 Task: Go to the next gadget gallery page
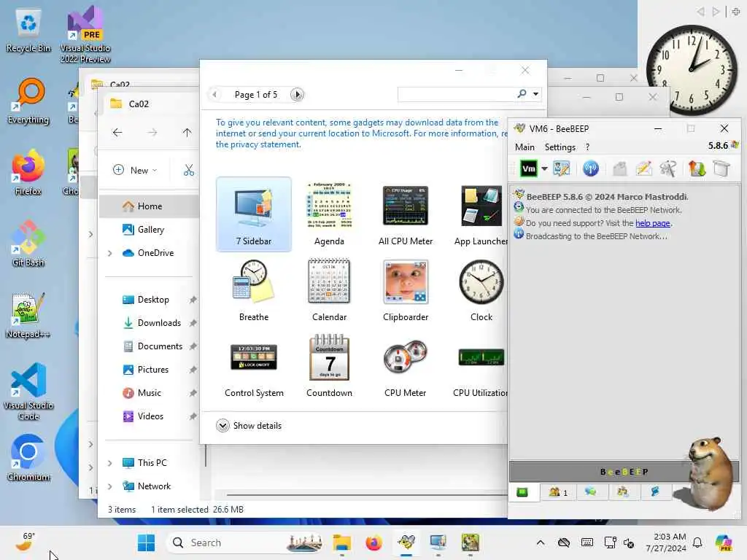pos(298,94)
